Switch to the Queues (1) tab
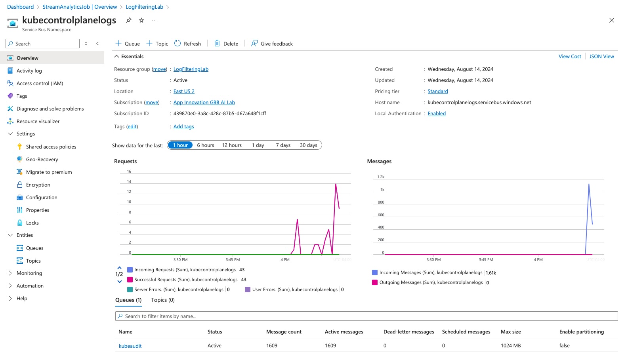 tap(128, 300)
